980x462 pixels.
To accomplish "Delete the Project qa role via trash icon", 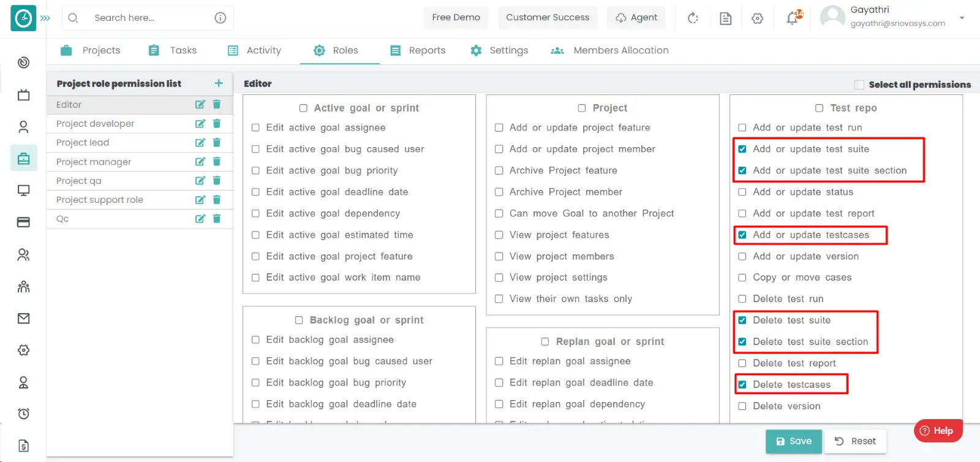I will click(216, 181).
